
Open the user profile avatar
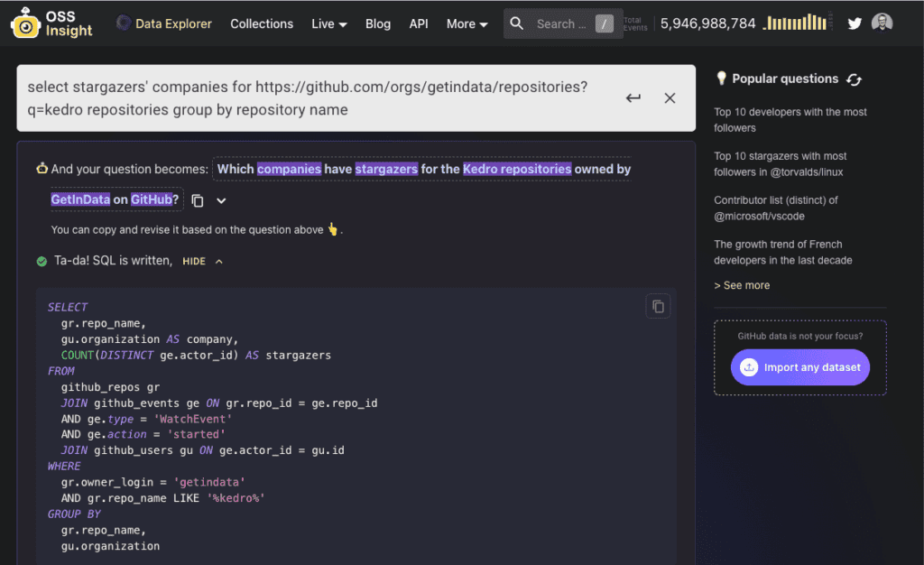coord(882,23)
